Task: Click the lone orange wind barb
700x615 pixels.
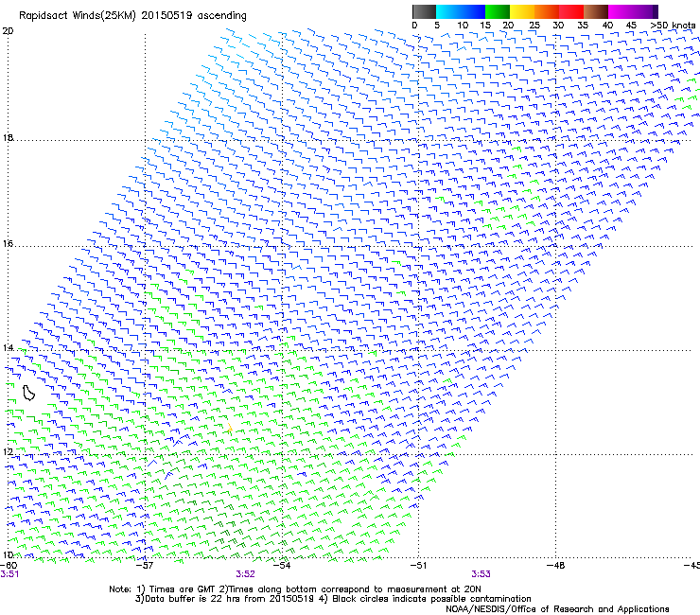Action: tap(230, 428)
